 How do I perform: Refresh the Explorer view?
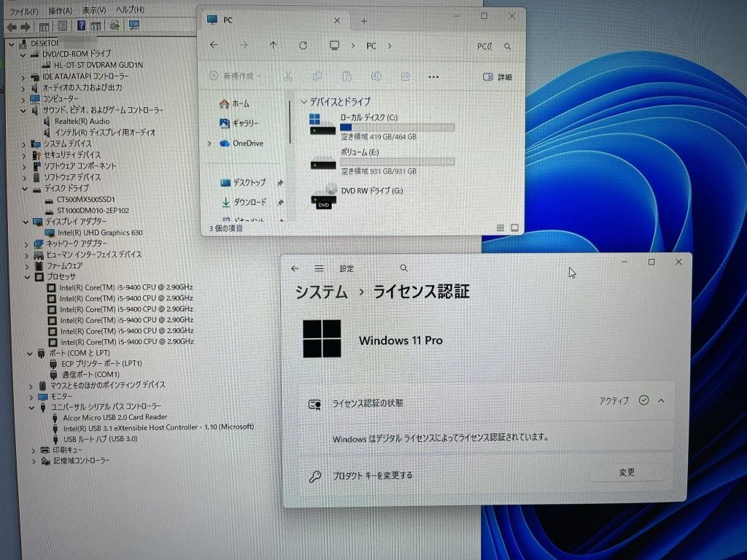[303, 46]
